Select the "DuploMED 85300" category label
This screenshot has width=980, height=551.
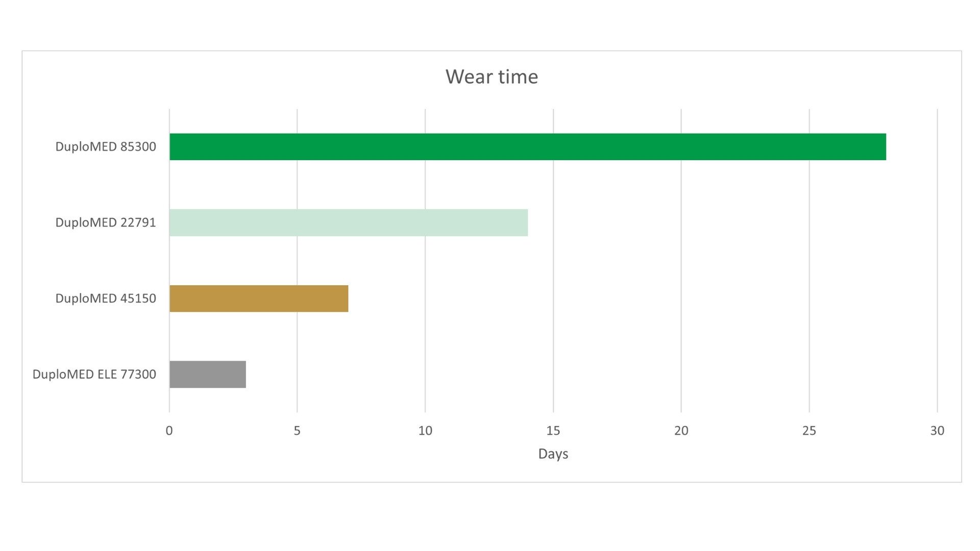106,147
